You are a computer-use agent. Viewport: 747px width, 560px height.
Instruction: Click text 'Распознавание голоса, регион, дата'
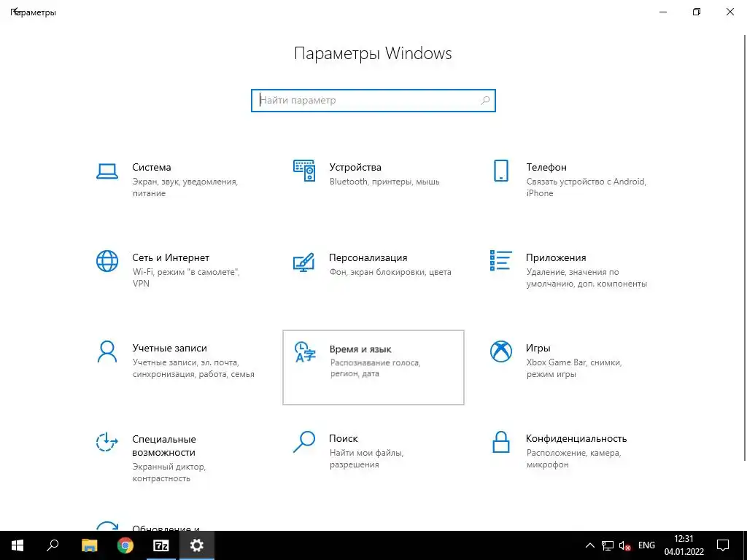376,368
